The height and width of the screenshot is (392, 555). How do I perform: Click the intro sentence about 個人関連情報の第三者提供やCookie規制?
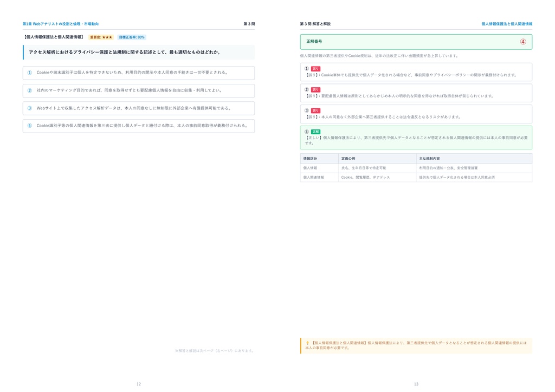[379, 56]
